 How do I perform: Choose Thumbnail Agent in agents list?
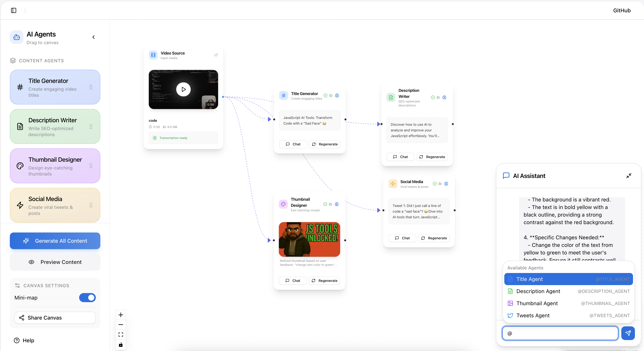(568, 303)
